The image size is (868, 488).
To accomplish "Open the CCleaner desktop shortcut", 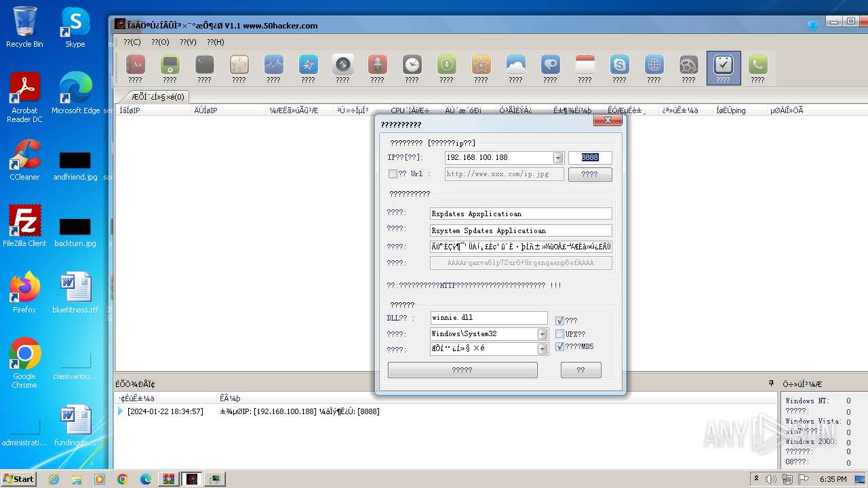I will click(x=24, y=160).
